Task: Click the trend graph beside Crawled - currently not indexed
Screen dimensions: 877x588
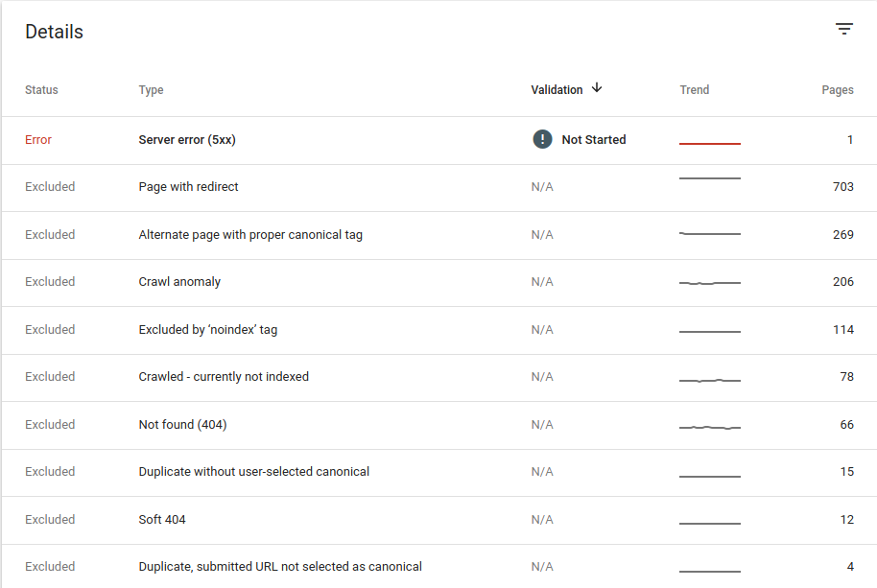Action: click(x=709, y=376)
